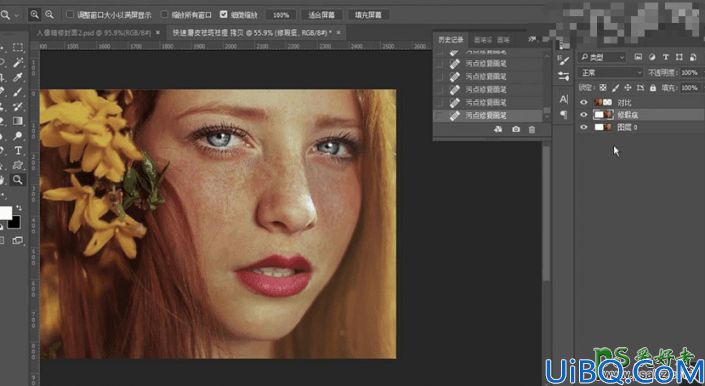
Task: Click the layer opacity 100% field
Action: coord(690,72)
